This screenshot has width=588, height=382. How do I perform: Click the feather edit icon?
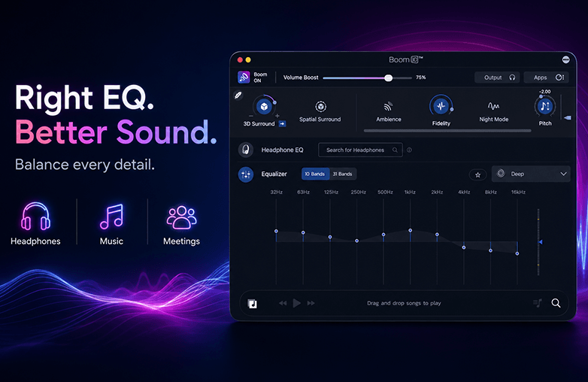[x=238, y=95]
